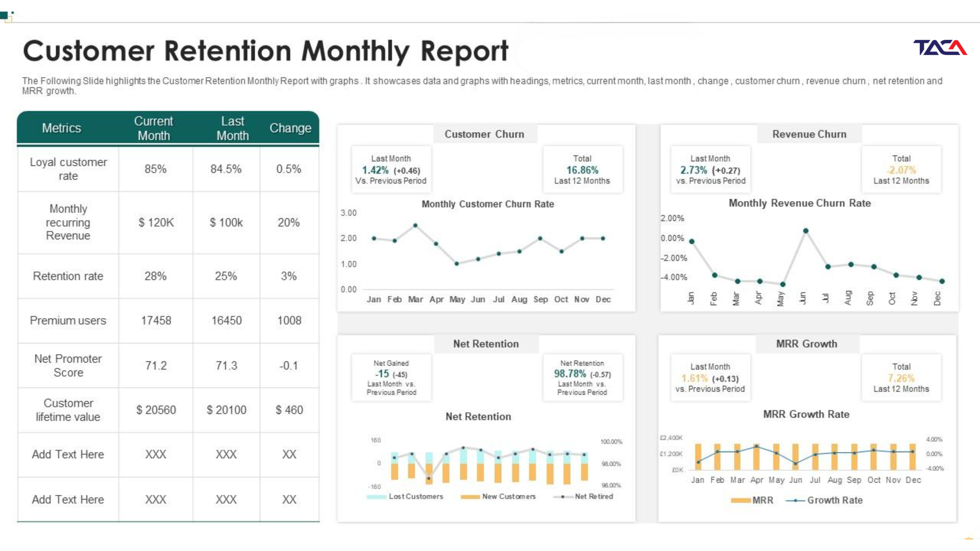Viewport: 980px width, 551px height.
Task: Select the $ 100k cell
Action: coord(226,222)
